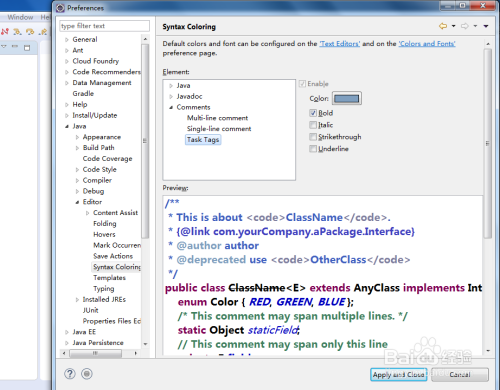Click Apply and Close button
Screen dimensions: 500x390
click(399, 375)
